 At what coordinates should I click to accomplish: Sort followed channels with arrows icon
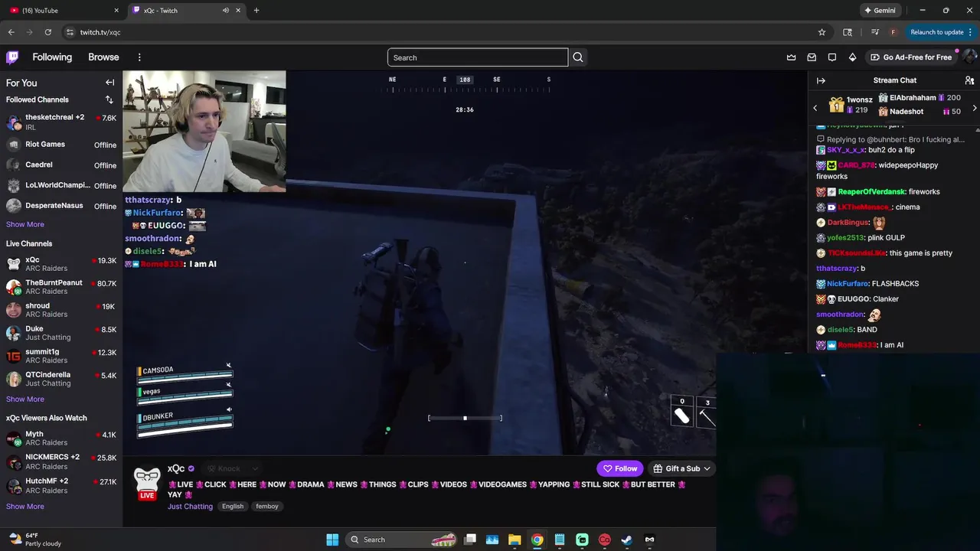[109, 99]
